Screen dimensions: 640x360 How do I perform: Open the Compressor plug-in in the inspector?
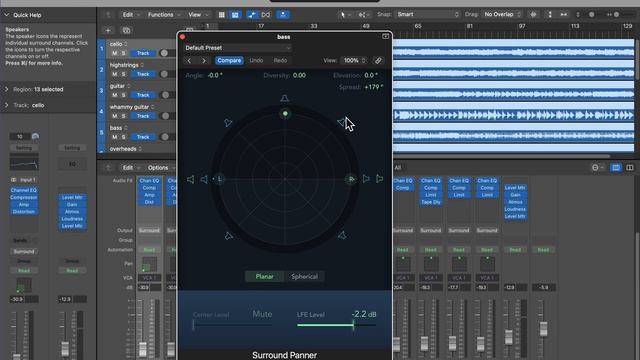point(24,198)
